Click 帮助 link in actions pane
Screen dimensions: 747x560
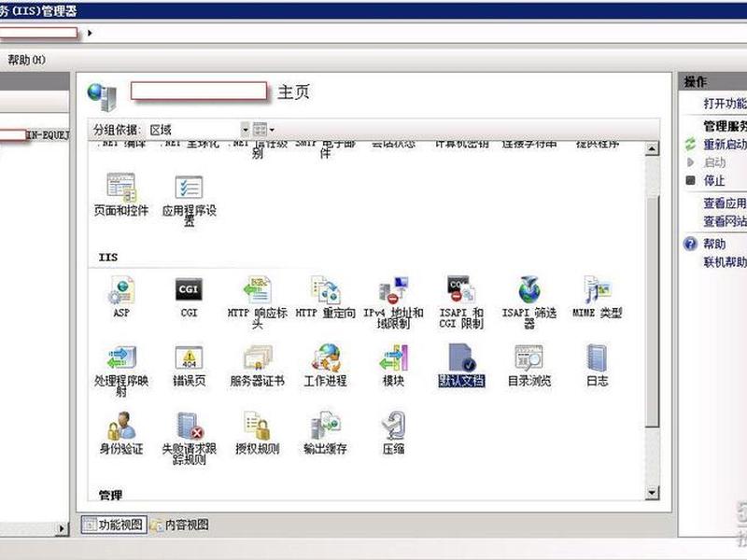point(714,245)
